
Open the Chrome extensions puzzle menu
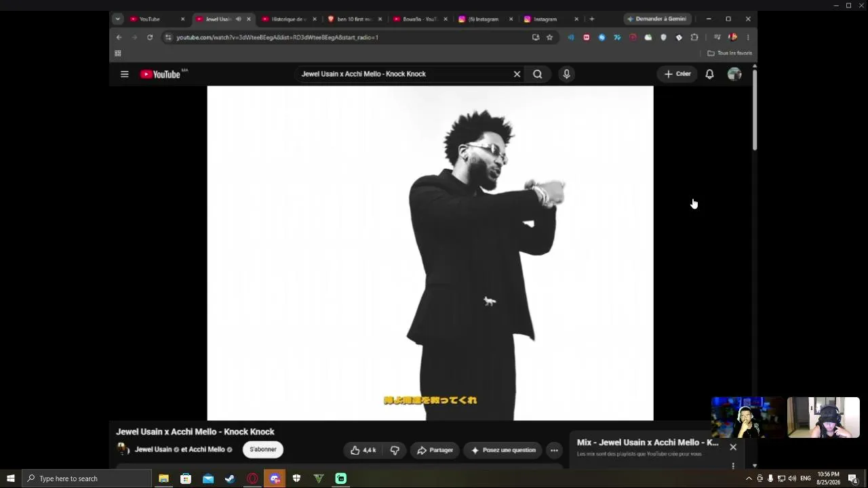click(x=694, y=37)
